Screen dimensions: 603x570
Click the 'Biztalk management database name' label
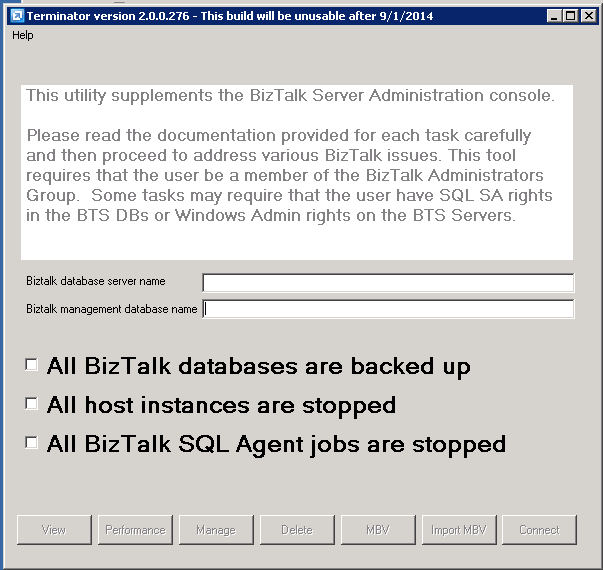point(112,309)
